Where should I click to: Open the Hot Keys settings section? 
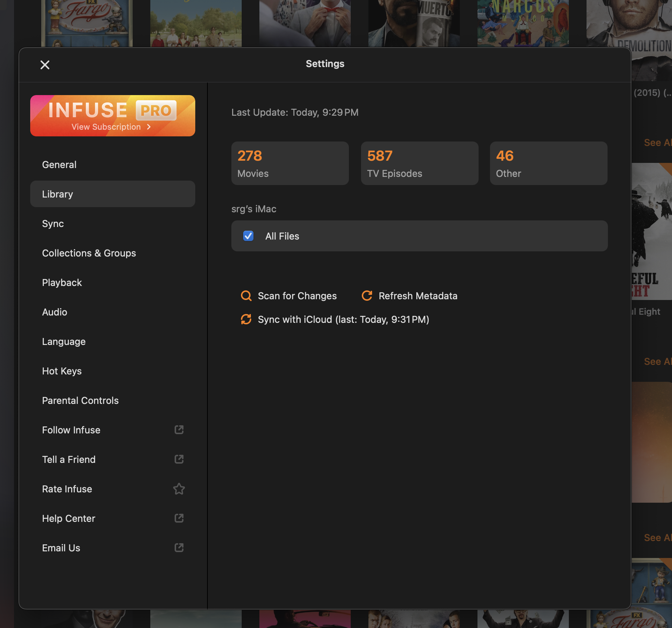click(113, 371)
